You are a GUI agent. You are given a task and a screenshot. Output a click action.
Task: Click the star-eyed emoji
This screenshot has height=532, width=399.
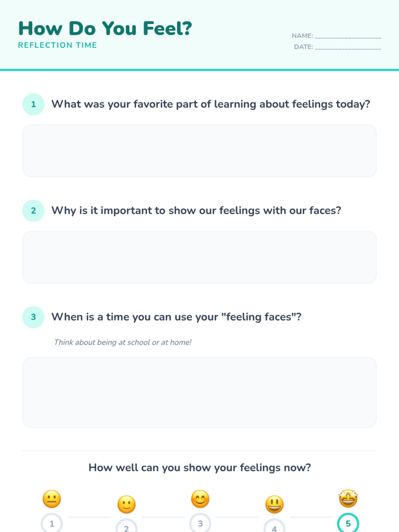click(x=348, y=498)
